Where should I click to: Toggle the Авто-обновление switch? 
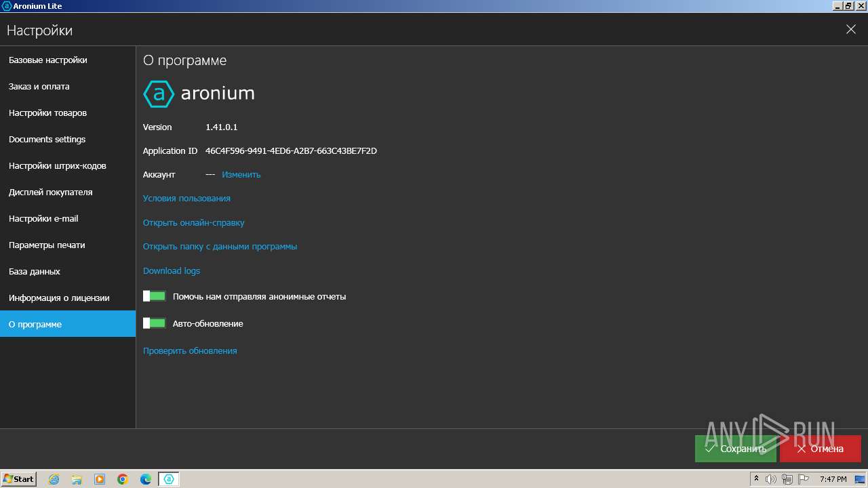click(x=155, y=323)
